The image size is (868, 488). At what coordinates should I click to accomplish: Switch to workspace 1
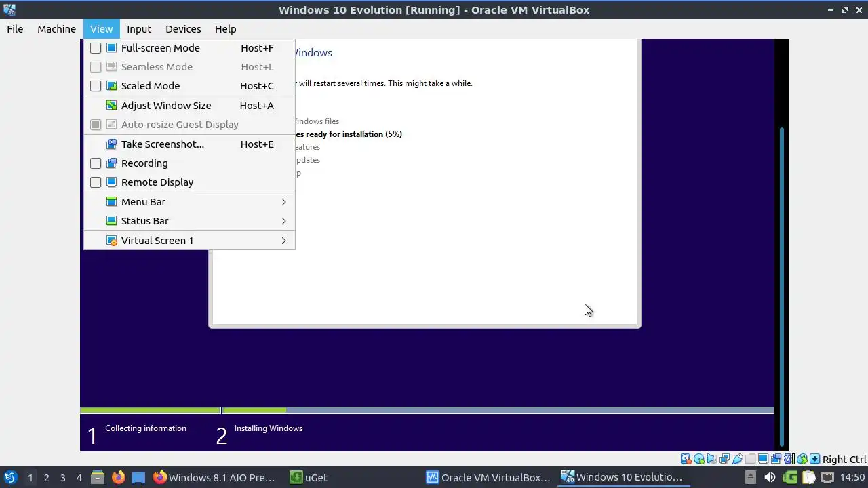tap(30, 477)
